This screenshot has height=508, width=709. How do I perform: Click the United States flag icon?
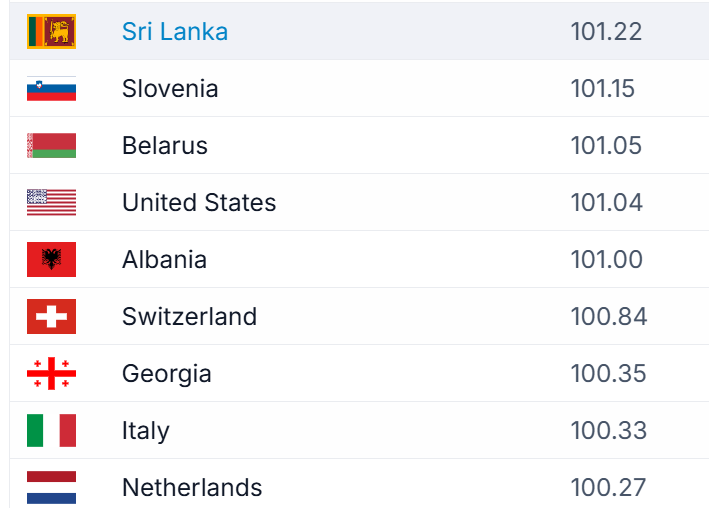(x=51, y=203)
